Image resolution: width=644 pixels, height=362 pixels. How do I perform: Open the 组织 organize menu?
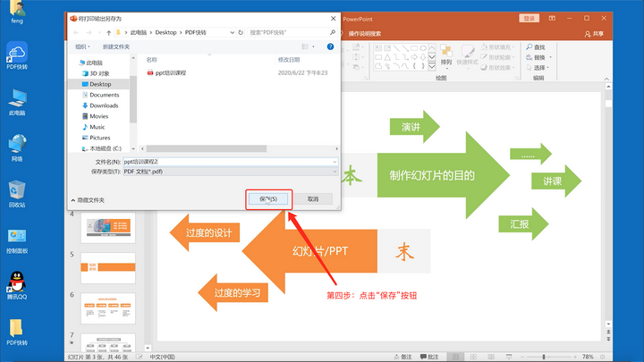pyautogui.click(x=82, y=46)
